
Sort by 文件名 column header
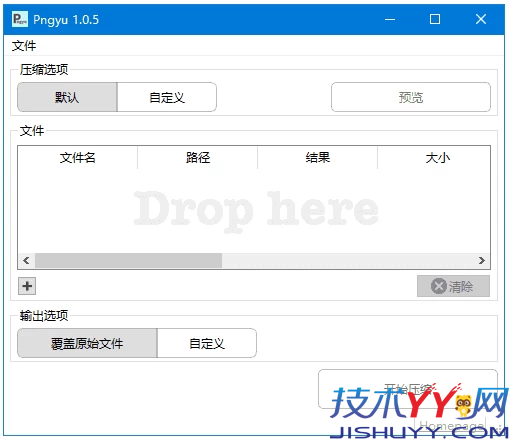(x=78, y=158)
